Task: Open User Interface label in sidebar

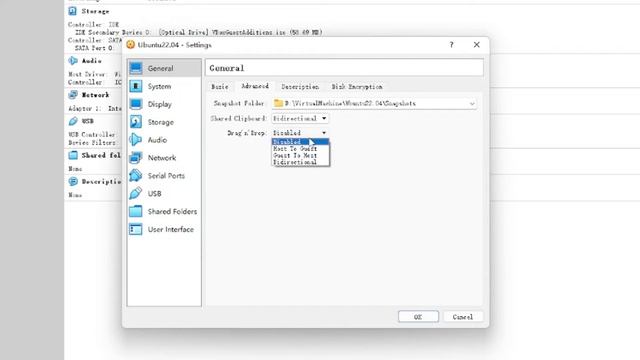Action: pos(171,229)
